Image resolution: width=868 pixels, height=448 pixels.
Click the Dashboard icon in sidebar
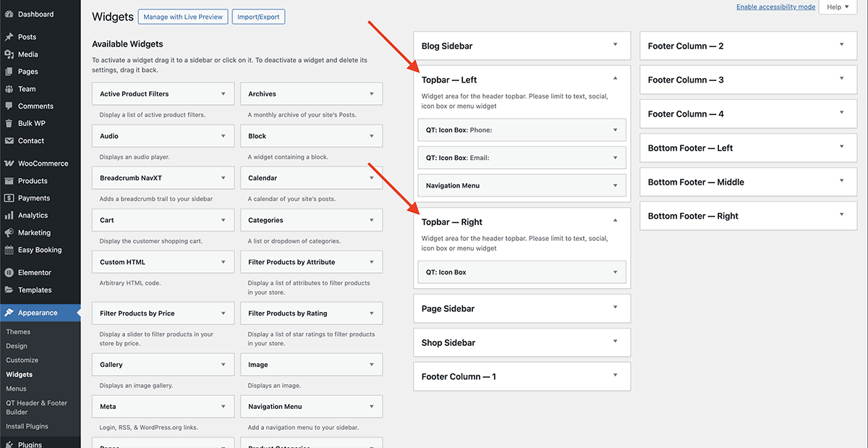click(9, 14)
